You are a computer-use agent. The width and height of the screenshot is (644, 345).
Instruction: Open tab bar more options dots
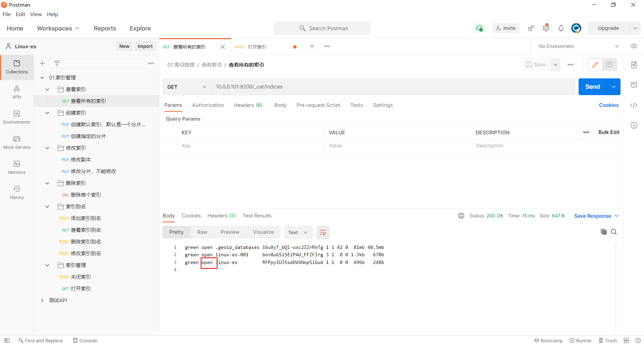click(327, 46)
